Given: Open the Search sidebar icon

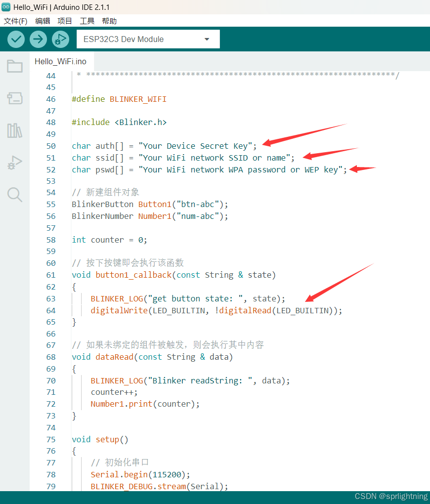Looking at the screenshot, I should (15, 195).
